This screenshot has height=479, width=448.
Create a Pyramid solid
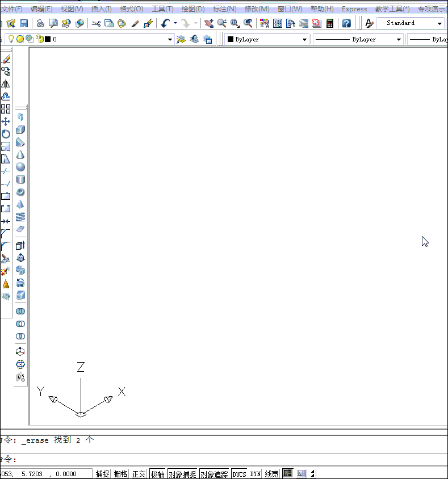click(20, 204)
